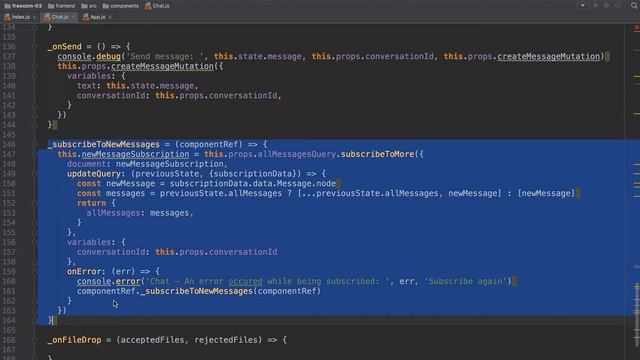
Task: Collapse the subscribeToMore block at line 147
Action: 35,154
